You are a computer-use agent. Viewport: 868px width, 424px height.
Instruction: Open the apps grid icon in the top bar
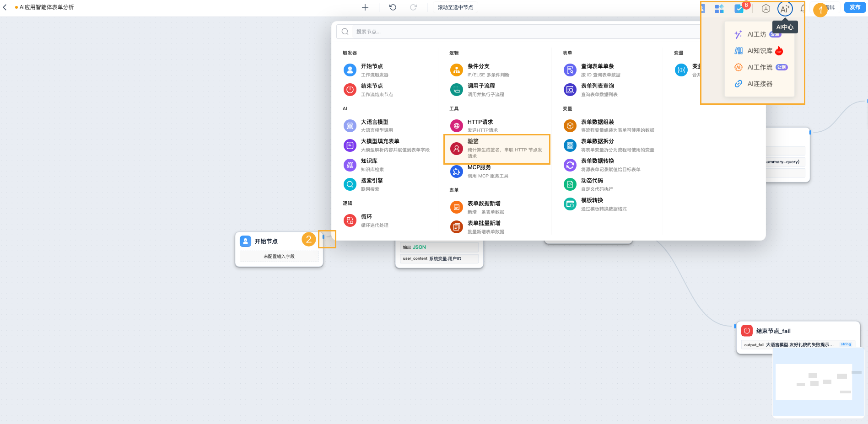click(x=719, y=9)
